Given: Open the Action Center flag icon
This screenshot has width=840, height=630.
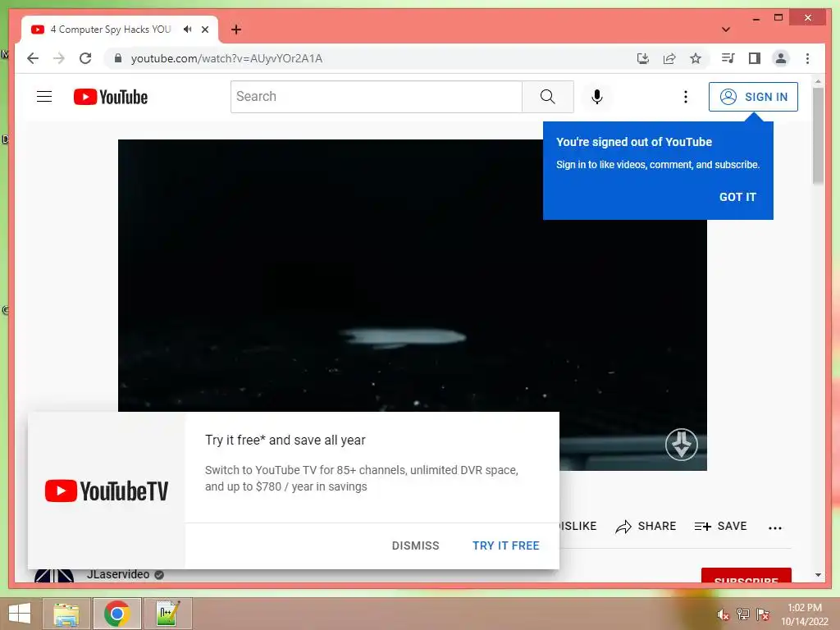Looking at the screenshot, I should [x=763, y=614].
